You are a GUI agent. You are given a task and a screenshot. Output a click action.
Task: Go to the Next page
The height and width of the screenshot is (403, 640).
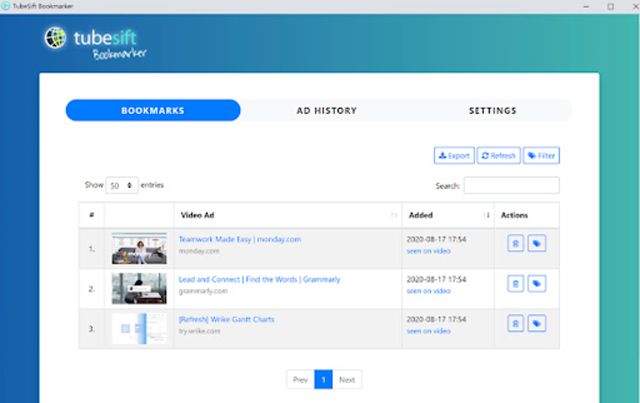347,380
